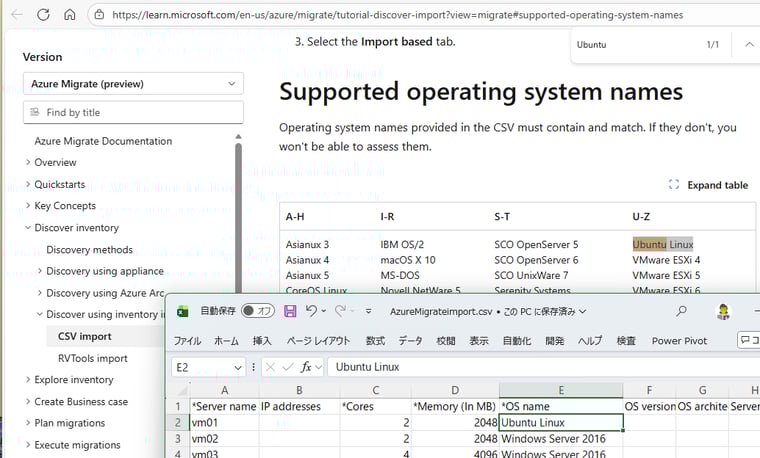Screen dimensions: 760x458
Task: Click the formula enter checkmark icon
Action: (x=288, y=367)
